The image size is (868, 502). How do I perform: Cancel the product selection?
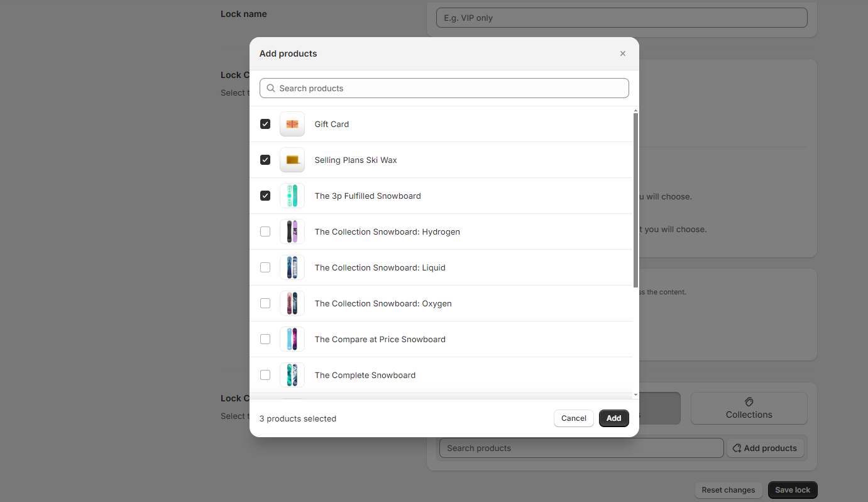[x=573, y=418]
